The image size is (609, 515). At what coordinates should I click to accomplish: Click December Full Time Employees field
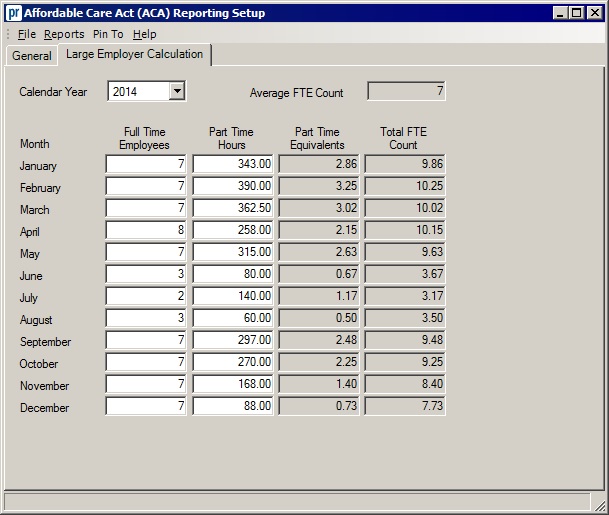(146, 406)
